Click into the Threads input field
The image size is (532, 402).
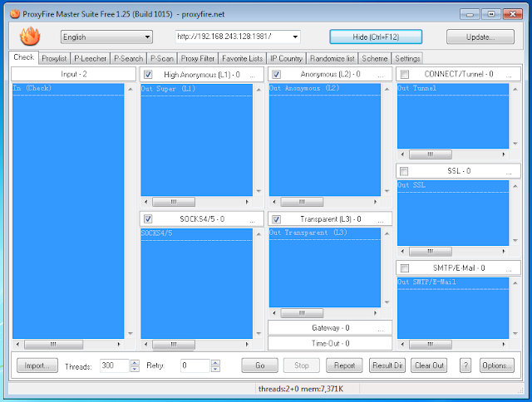click(x=115, y=365)
